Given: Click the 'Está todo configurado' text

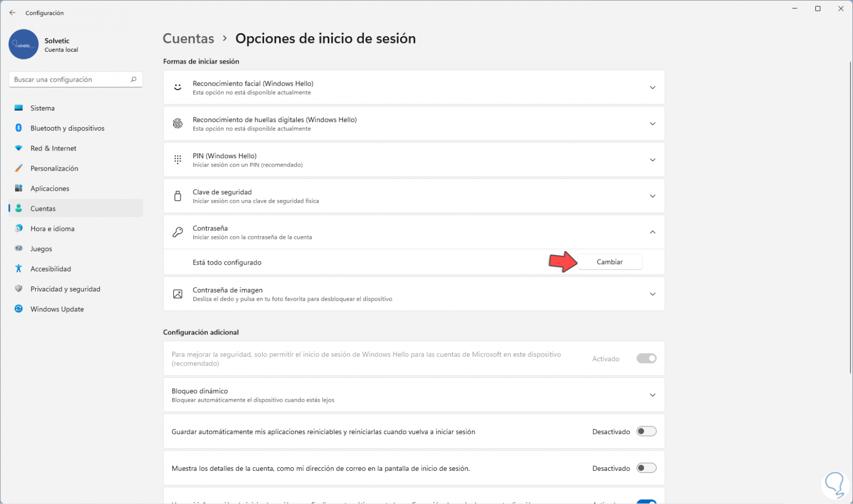Looking at the screenshot, I should [227, 263].
